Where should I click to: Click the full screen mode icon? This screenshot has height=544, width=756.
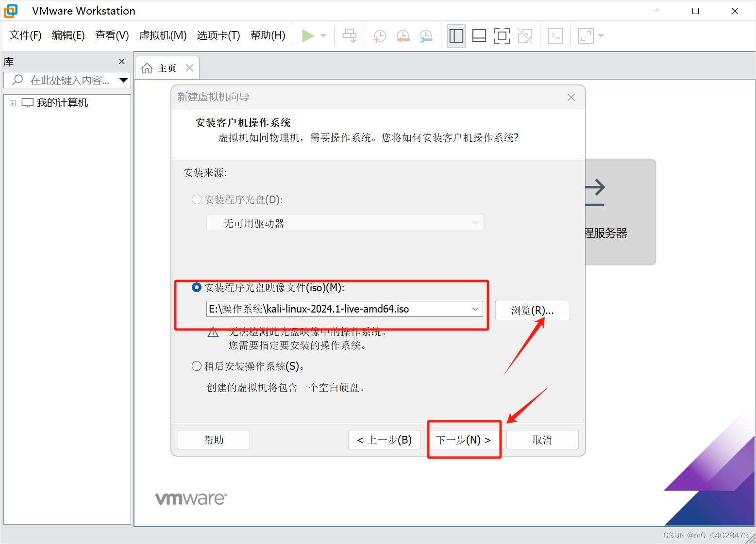(x=502, y=36)
